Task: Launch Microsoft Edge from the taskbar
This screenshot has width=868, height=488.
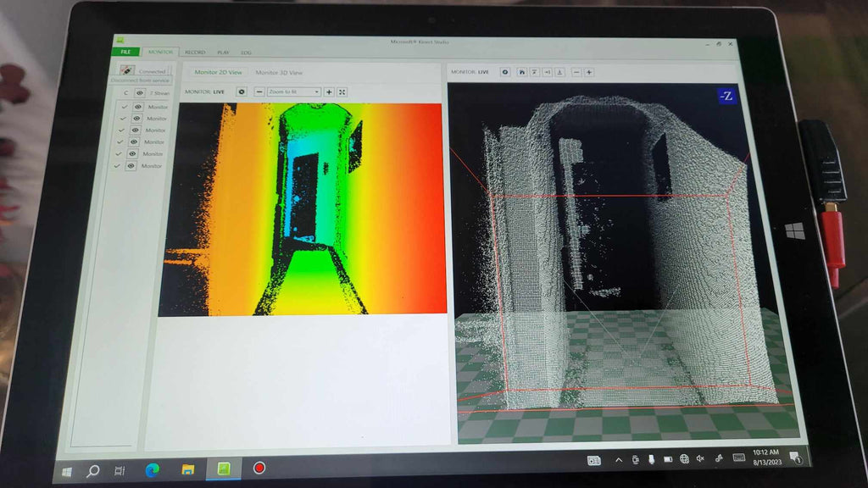Action: pos(153,469)
